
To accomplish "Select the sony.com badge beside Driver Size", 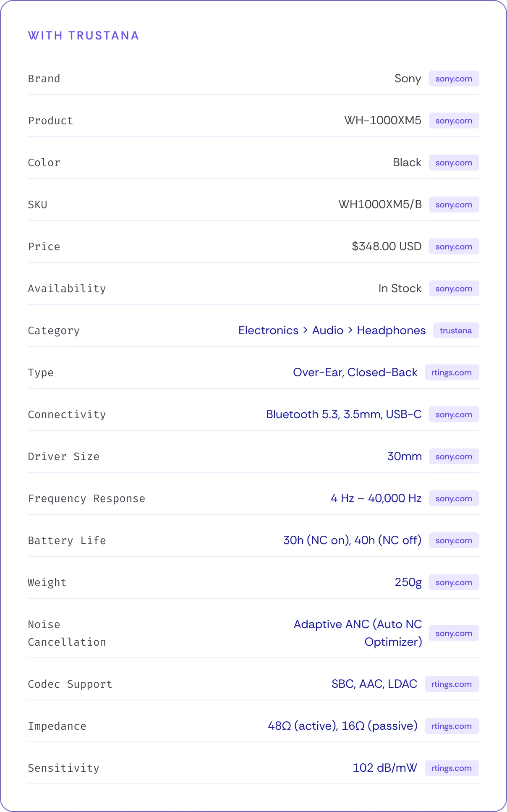I will pyautogui.click(x=454, y=457).
